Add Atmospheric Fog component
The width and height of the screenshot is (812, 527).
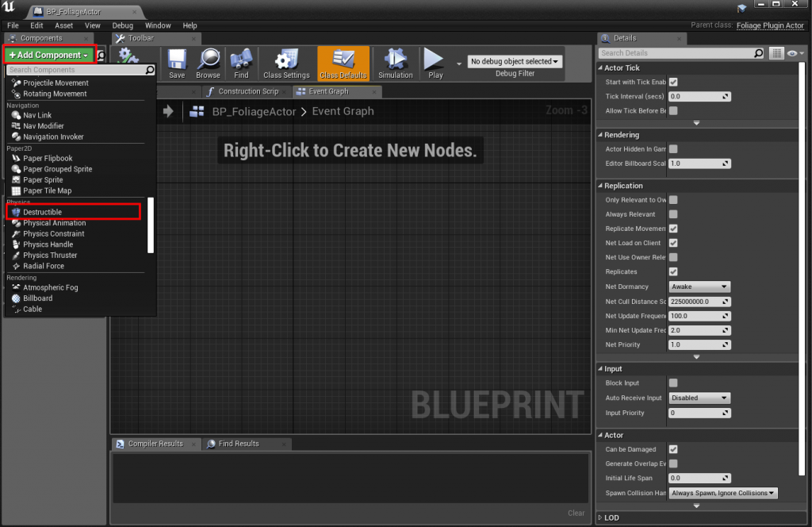pos(50,287)
